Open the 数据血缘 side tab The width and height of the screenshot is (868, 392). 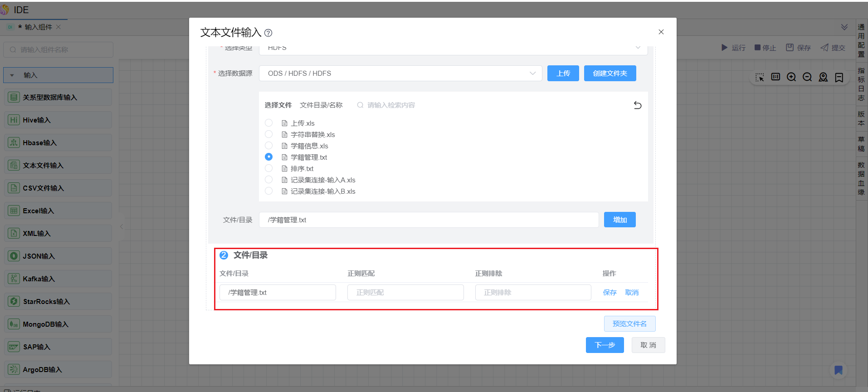pos(861,178)
